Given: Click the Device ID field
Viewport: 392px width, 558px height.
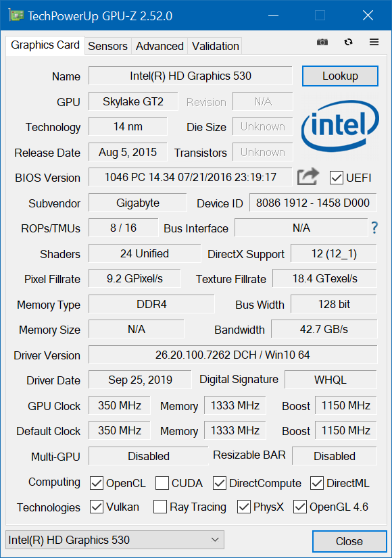Looking at the screenshot, I should click(313, 203).
